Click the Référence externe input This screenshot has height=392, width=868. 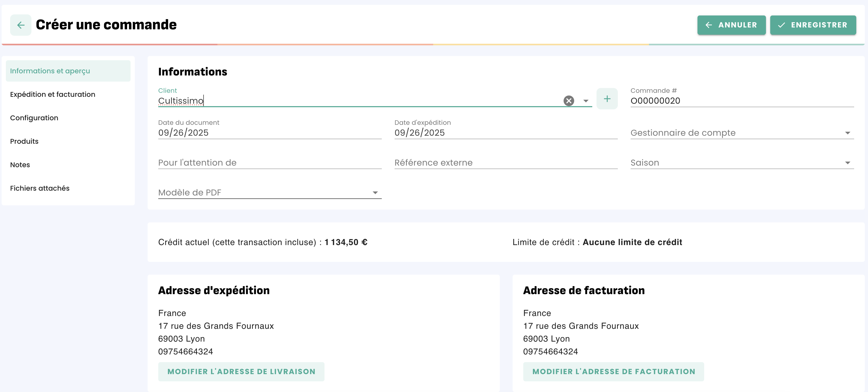point(505,163)
